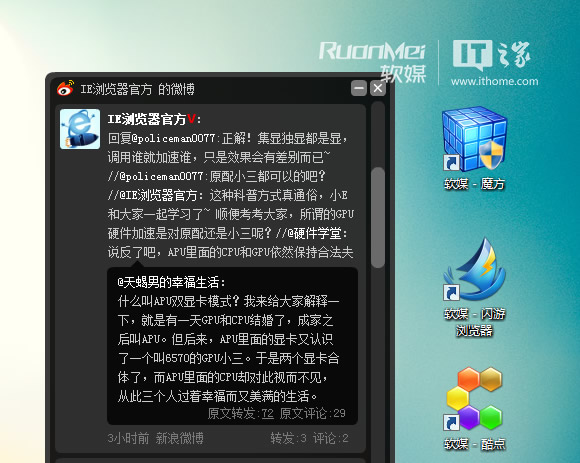Minimize the Weibo widget window
This screenshot has height=463, width=580.
359,88
